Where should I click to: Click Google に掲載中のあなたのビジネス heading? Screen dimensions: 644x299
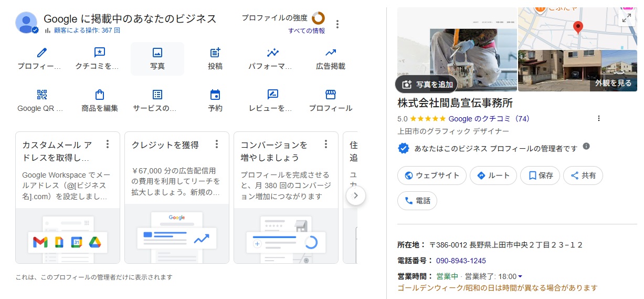coord(130,19)
